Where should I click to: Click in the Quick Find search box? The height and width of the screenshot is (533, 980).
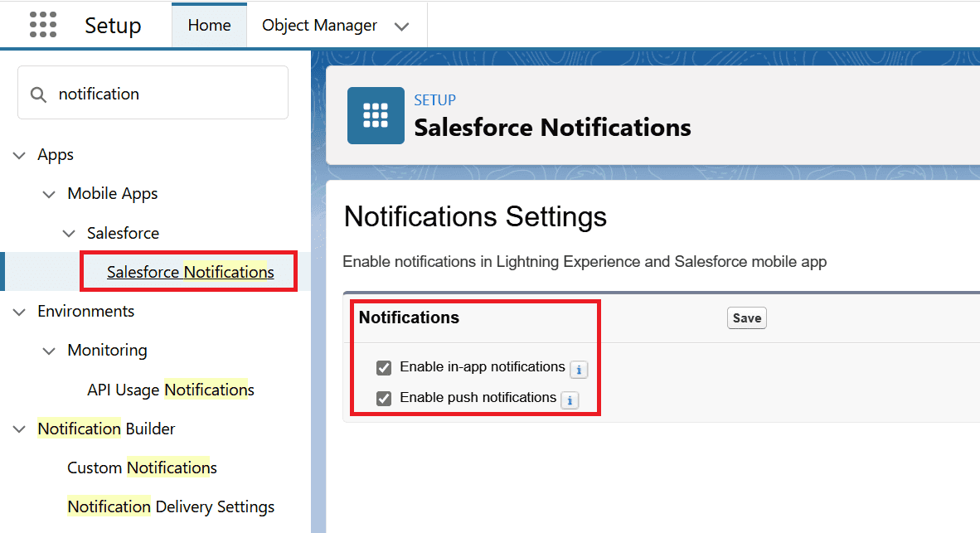point(153,93)
